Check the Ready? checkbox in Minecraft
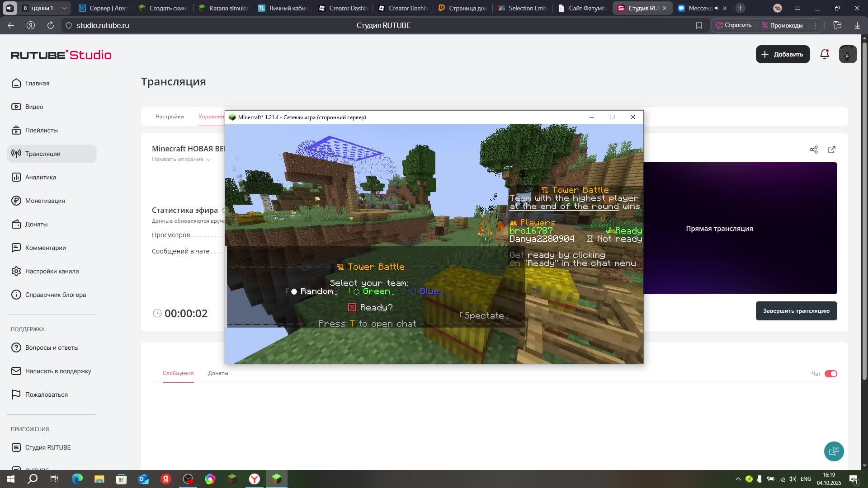 tap(352, 307)
